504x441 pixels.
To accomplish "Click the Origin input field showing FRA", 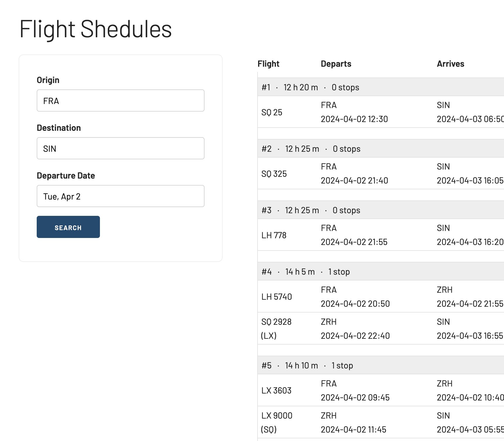I will [x=120, y=100].
